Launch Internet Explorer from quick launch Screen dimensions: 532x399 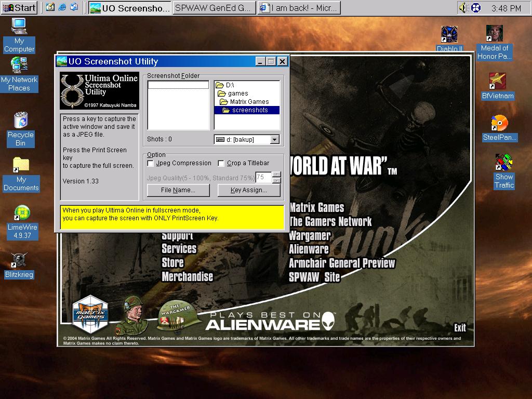[62, 7]
